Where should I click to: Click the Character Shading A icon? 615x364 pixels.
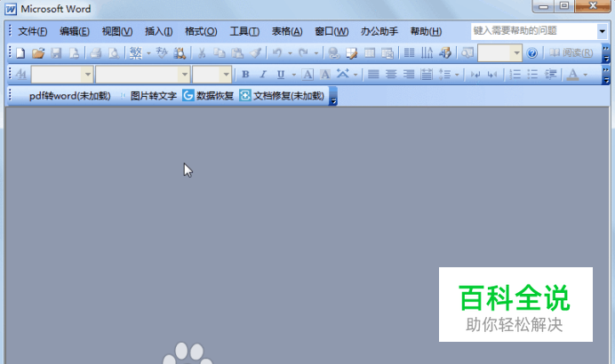pos(325,75)
